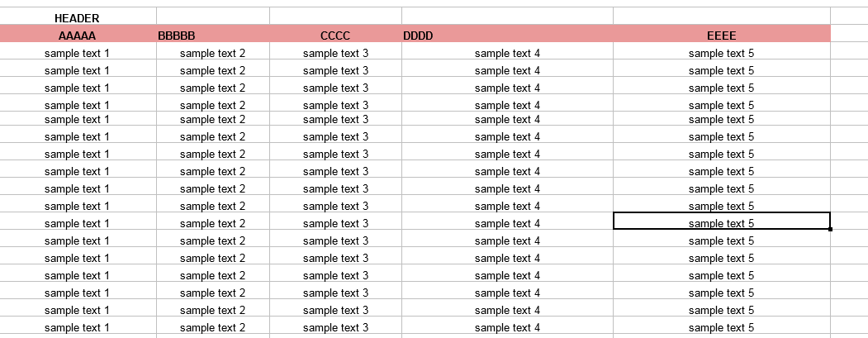Click the fill handle of the selected cell
868x338 pixels.
point(830,229)
